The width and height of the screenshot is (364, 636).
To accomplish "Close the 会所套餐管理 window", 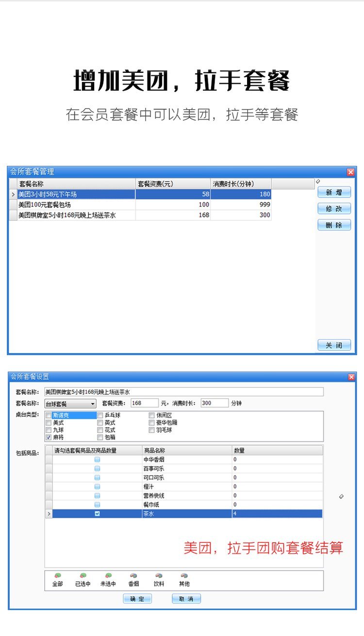I will pos(351,172).
